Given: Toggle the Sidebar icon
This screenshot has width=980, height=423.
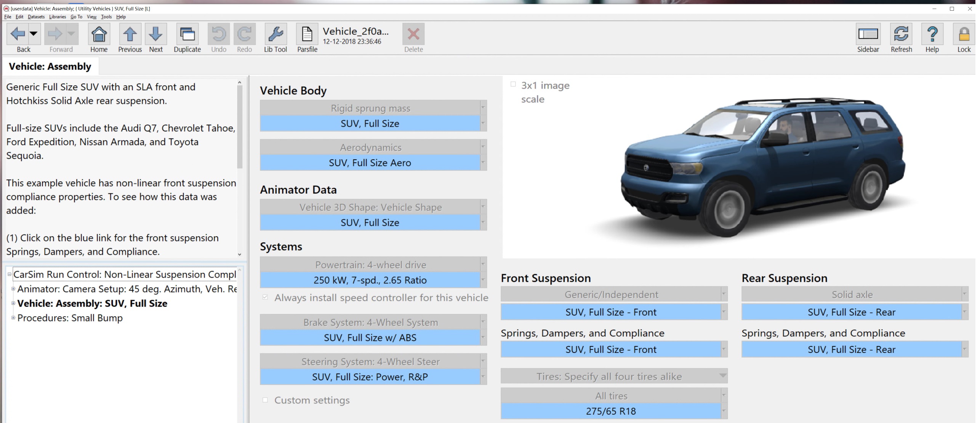Looking at the screenshot, I should click(x=868, y=35).
